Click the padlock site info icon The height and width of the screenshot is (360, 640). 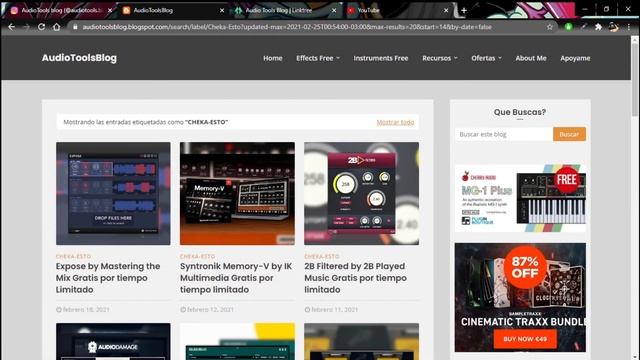tap(76, 27)
